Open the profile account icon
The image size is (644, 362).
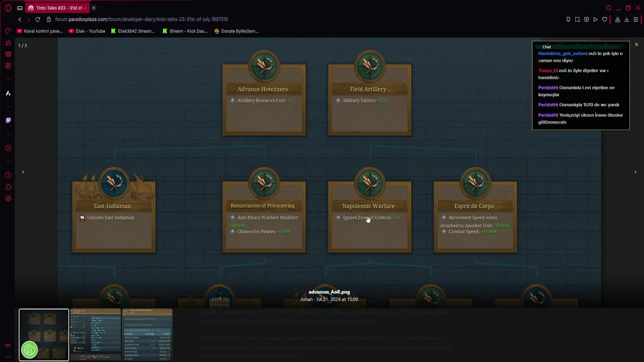[617, 20]
